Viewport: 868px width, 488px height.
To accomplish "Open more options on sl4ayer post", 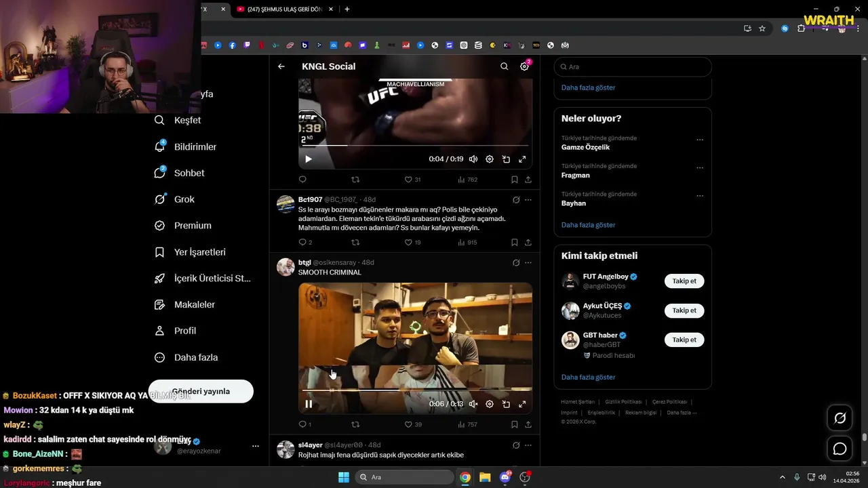I will pyautogui.click(x=528, y=445).
